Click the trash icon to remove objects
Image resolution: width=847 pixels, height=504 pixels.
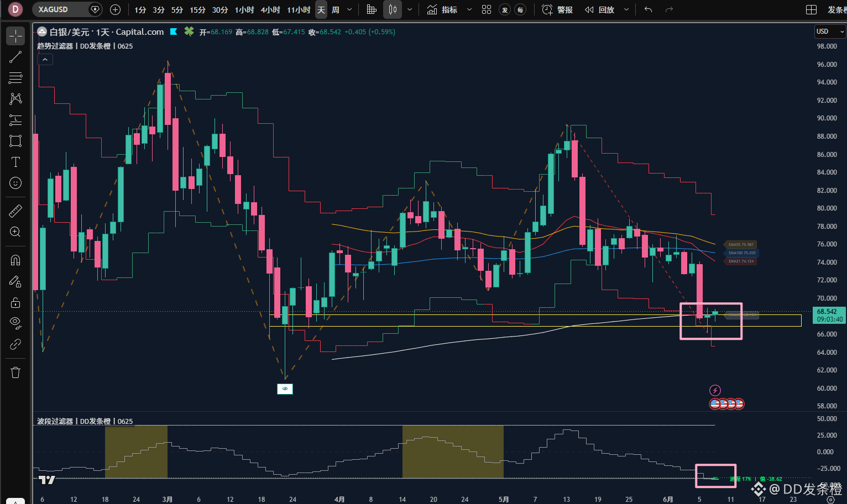(x=15, y=372)
